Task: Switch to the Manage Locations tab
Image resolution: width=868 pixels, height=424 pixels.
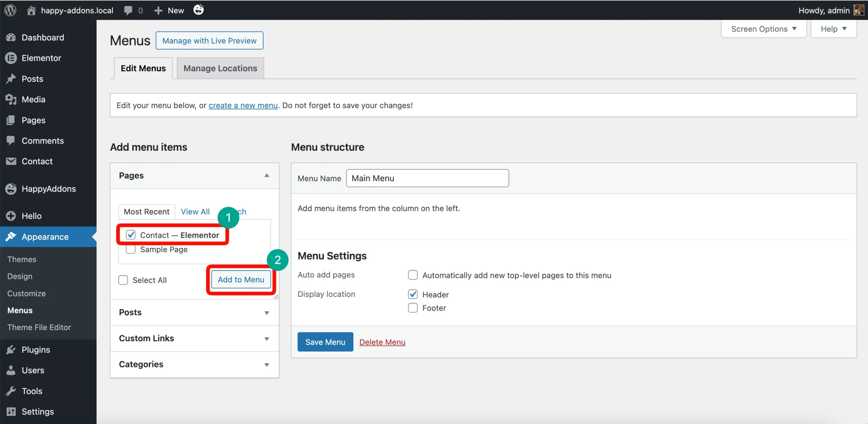Action: pyautogui.click(x=220, y=68)
